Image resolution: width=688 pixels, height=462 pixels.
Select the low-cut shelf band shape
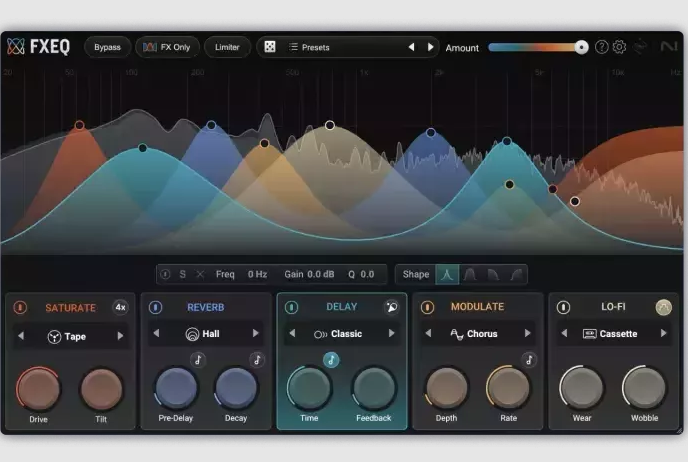pos(516,275)
